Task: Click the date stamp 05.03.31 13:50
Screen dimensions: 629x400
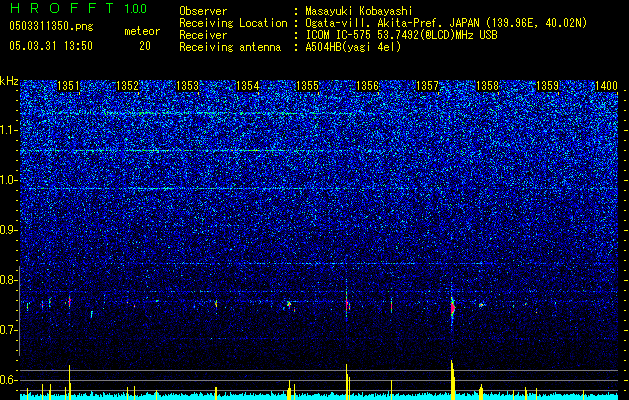Action: (x=51, y=46)
